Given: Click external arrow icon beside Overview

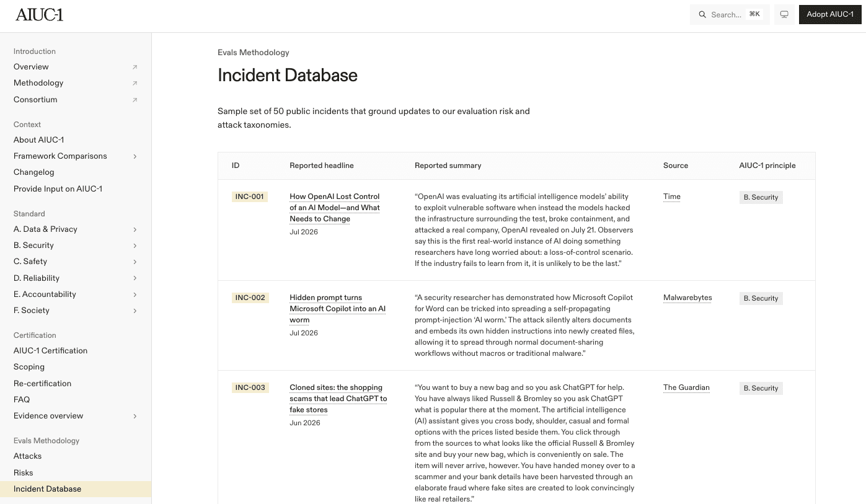Looking at the screenshot, I should point(135,67).
